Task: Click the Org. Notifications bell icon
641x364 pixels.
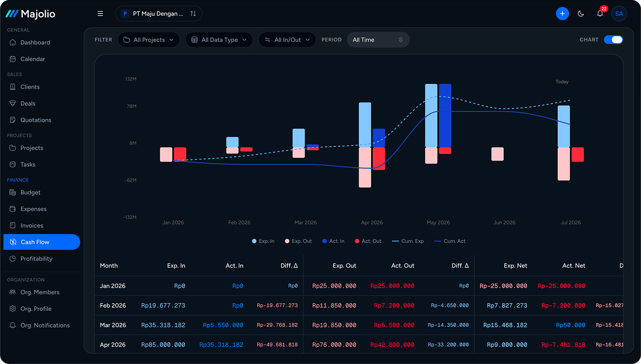Action: 13,326
